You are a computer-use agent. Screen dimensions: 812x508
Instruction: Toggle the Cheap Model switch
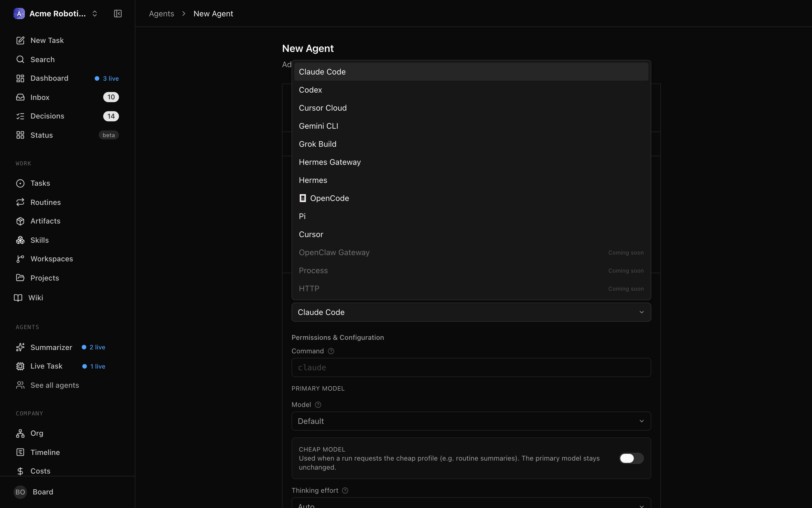631,458
